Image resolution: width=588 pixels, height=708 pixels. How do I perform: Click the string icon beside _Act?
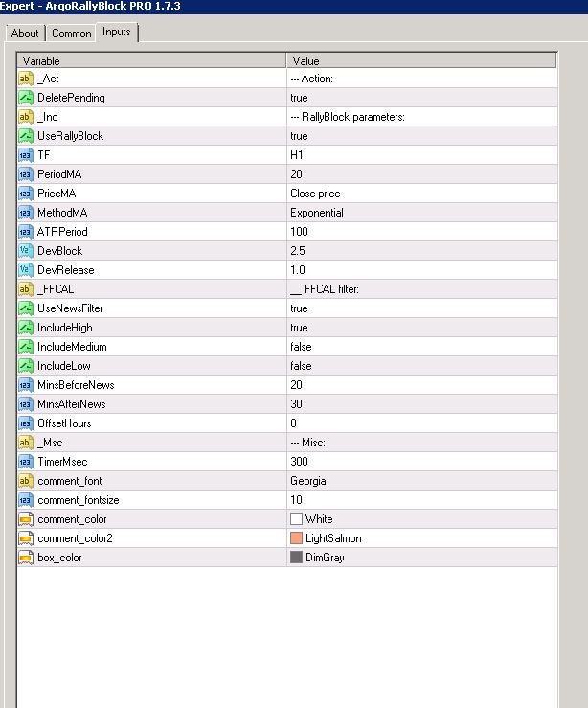(x=26, y=79)
